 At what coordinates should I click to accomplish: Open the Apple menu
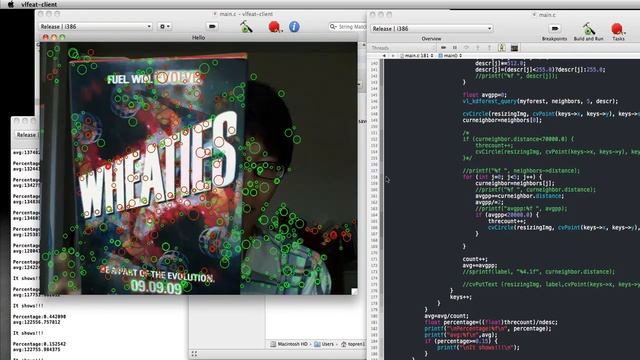pos(11,4)
